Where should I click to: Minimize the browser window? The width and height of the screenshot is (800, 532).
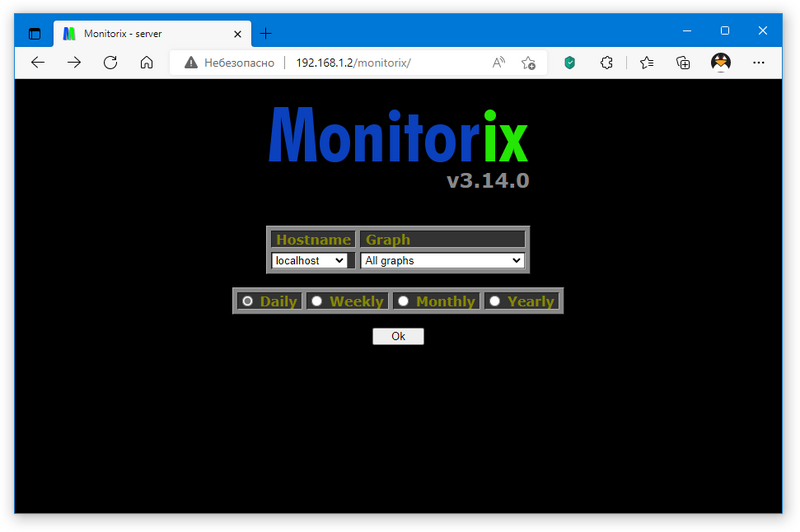(x=687, y=31)
